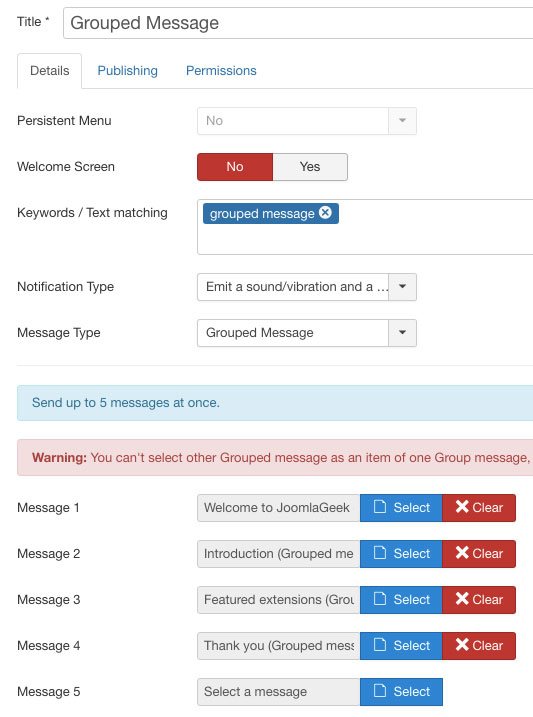Click the file icon on Message 1 Select
Image resolution: width=533 pixels, height=717 pixels.
click(x=380, y=507)
